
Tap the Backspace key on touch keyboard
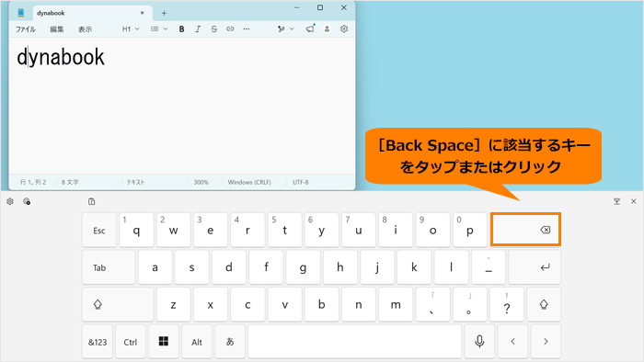click(525, 230)
